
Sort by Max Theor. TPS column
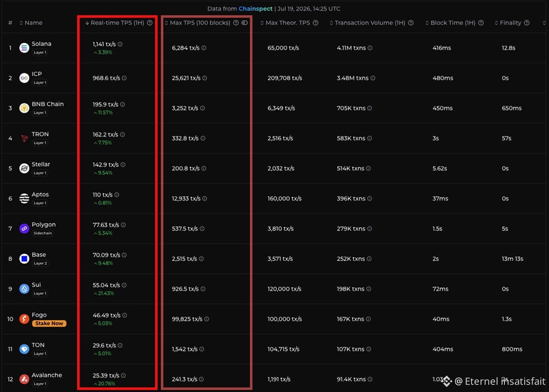[285, 23]
